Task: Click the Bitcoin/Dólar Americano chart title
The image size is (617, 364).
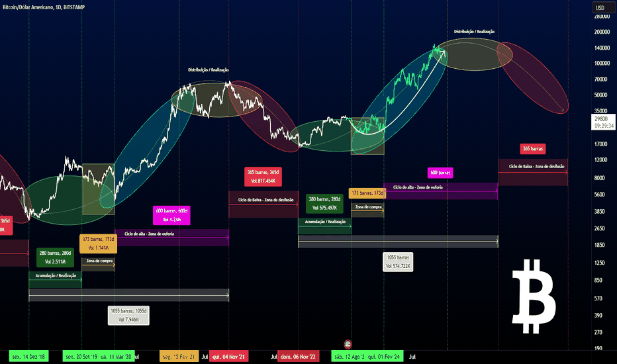Action: point(44,7)
